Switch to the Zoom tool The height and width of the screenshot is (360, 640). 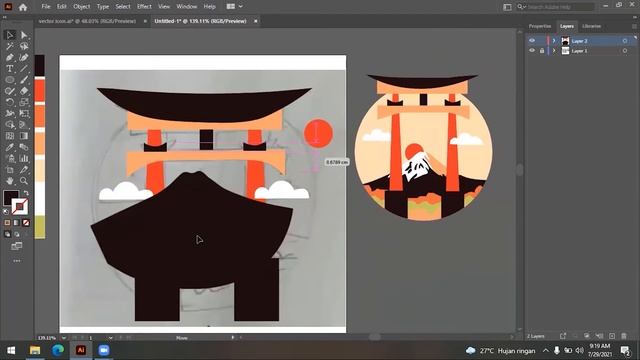click(x=24, y=180)
